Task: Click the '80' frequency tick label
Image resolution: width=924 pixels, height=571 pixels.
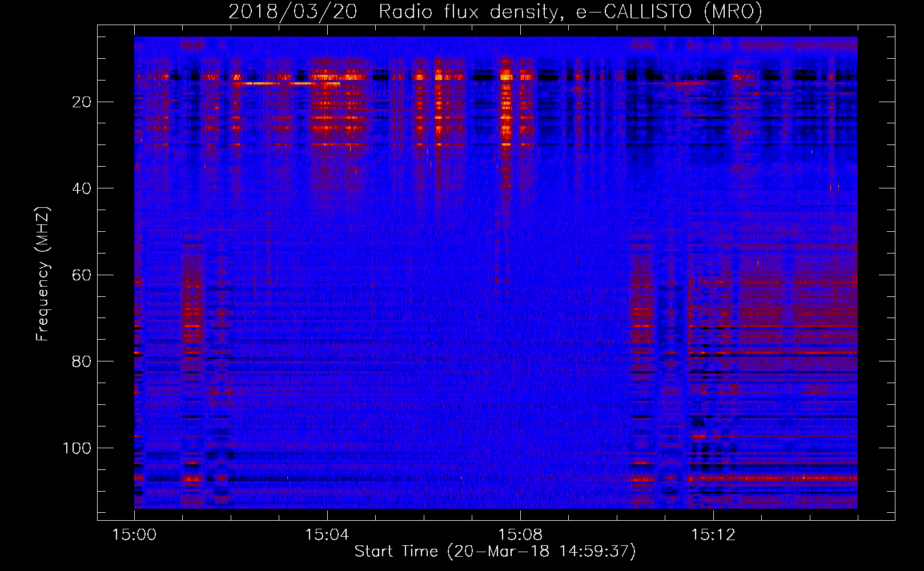Action: pyautogui.click(x=82, y=361)
